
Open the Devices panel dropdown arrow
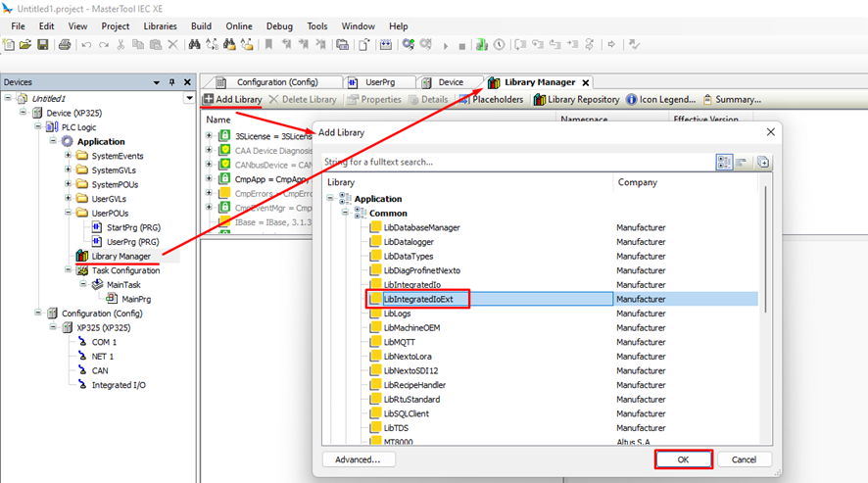pyautogui.click(x=157, y=82)
